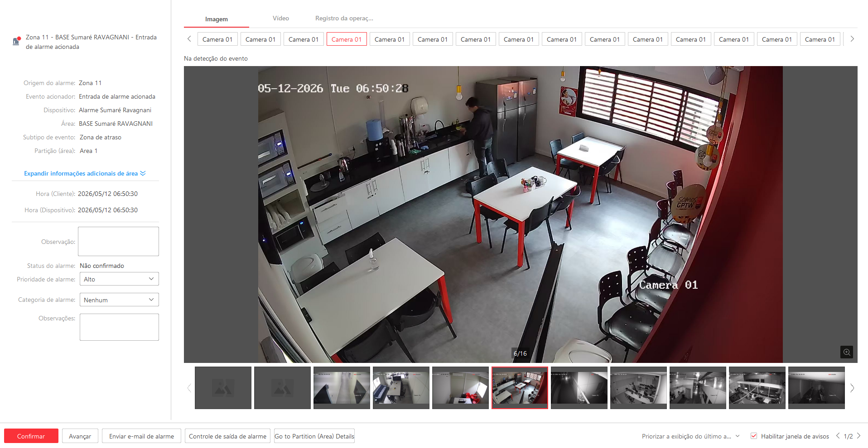This screenshot has width=868, height=448.
Task: Click Go to Partition (Area) Details
Action: [x=314, y=436]
